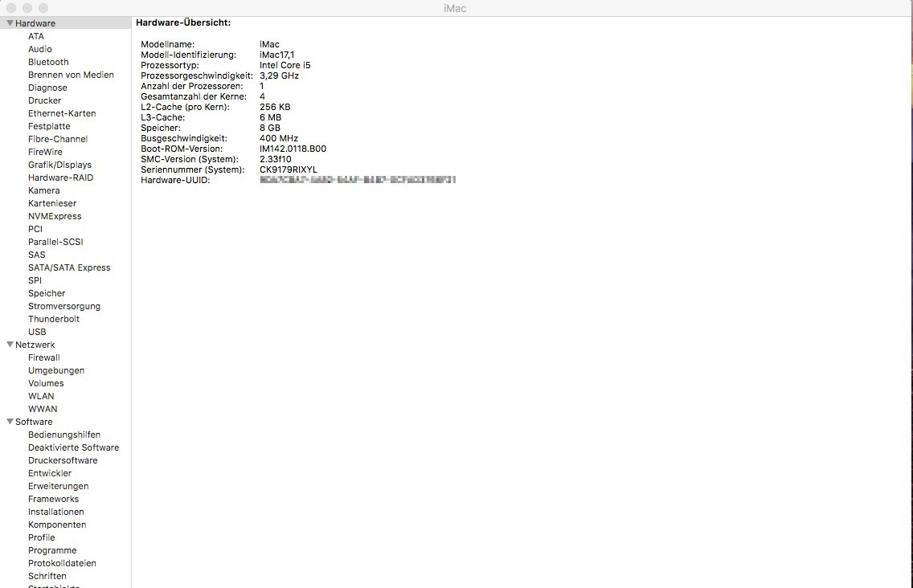Open Kartenleser details

[52, 203]
